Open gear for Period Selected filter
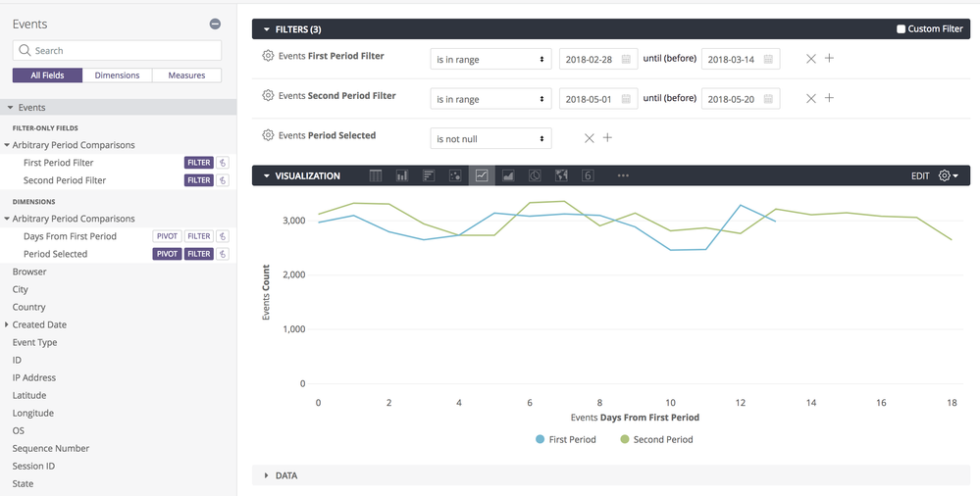Viewport: 980px width, 496px height. 268,135
